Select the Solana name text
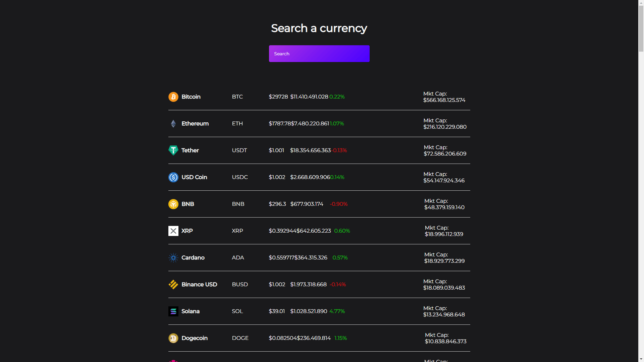This screenshot has width=644, height=362. point(190,311)
